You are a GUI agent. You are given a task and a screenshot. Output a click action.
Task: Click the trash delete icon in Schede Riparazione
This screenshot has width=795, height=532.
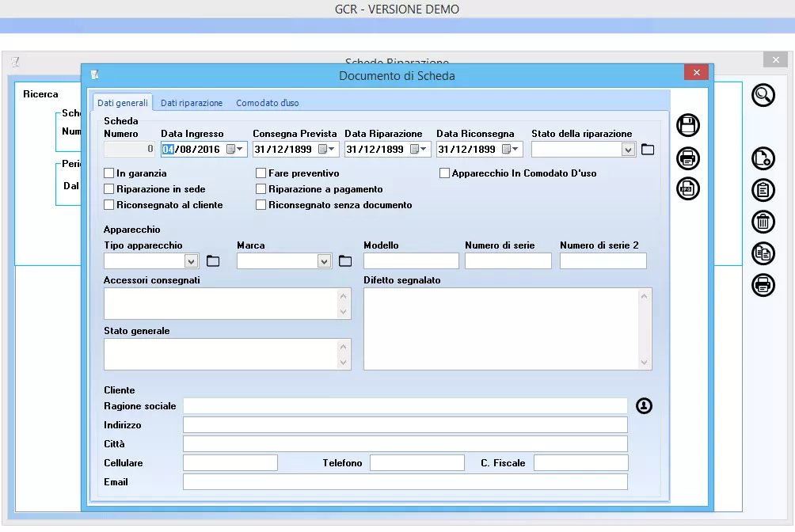pyautogui.click(x=763, y=222)
